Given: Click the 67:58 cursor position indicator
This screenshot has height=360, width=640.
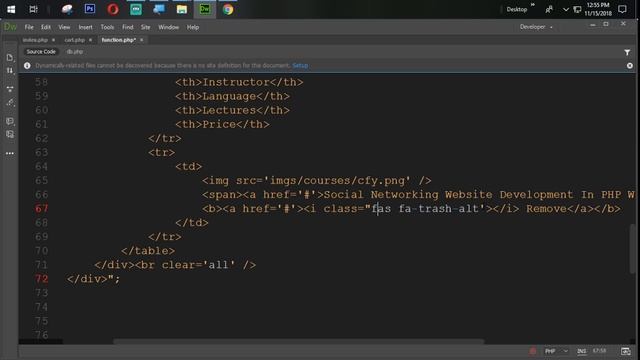Looking at the screenshot, I should (600, 351).
